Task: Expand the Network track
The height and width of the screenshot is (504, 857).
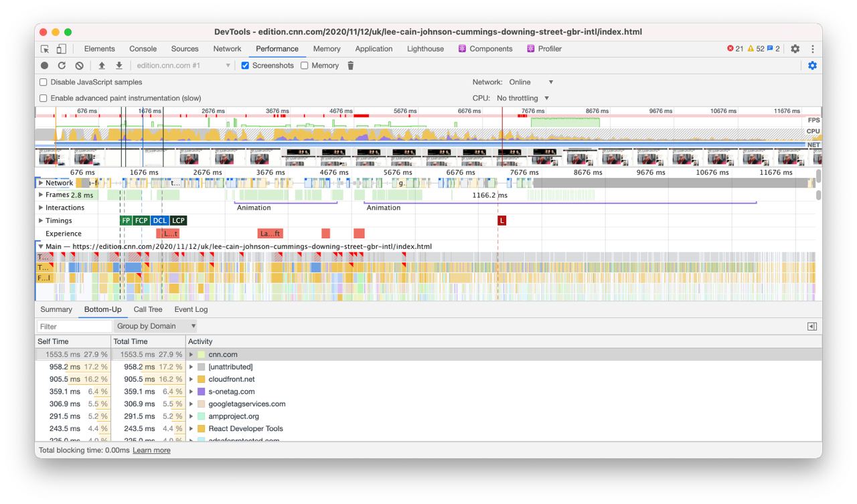Action: (x=41, y=183)
